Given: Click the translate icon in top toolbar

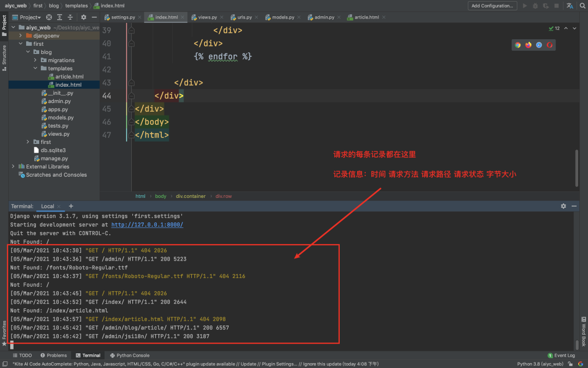Looking at the screenshot, I should tap(569, 5).
